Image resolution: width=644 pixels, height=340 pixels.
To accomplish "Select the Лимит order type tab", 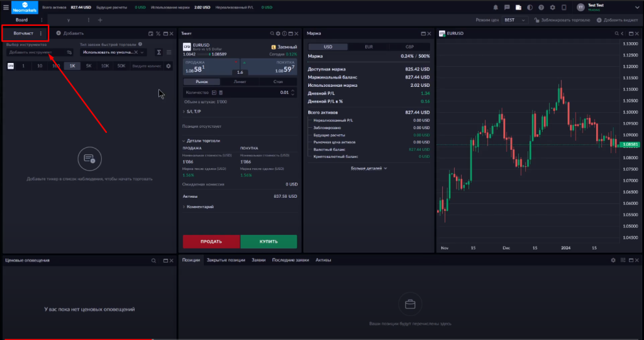I will coord(240,81).
